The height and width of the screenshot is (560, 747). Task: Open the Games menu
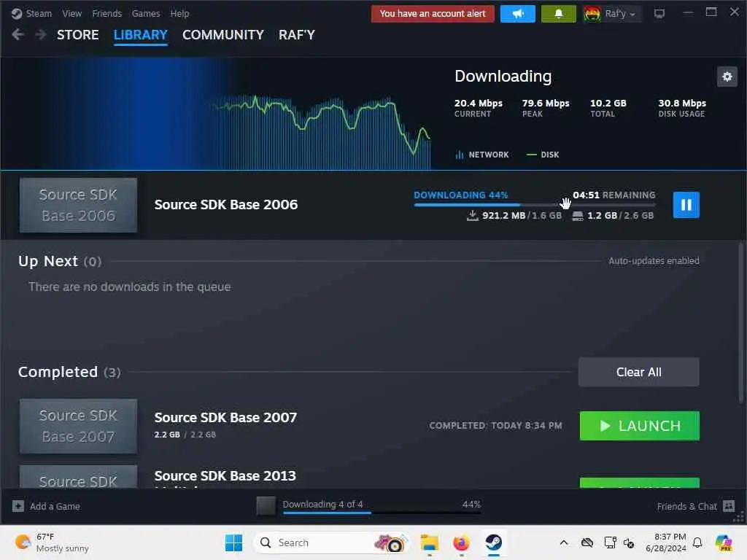pos(146,13)
